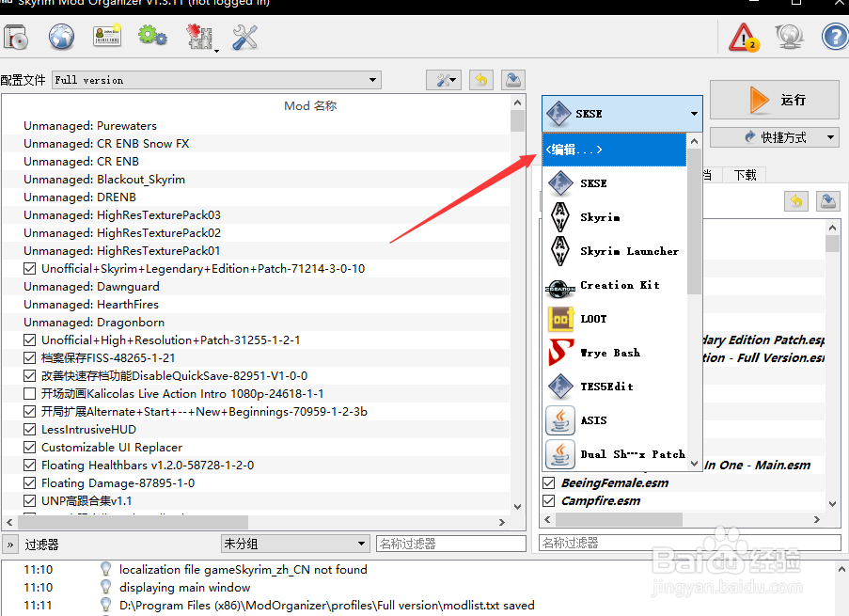Screen dimensions: 849x616
Task: Select Unmanaged: CR ENB Snow FX row
Action: coord(256,144)
